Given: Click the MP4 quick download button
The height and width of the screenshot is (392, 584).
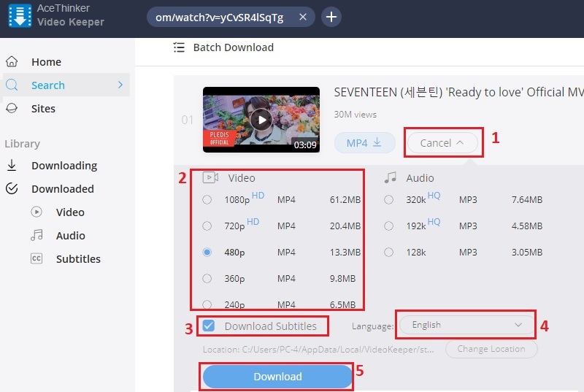Looking at the screenshot, I should (x=364, y=143).
